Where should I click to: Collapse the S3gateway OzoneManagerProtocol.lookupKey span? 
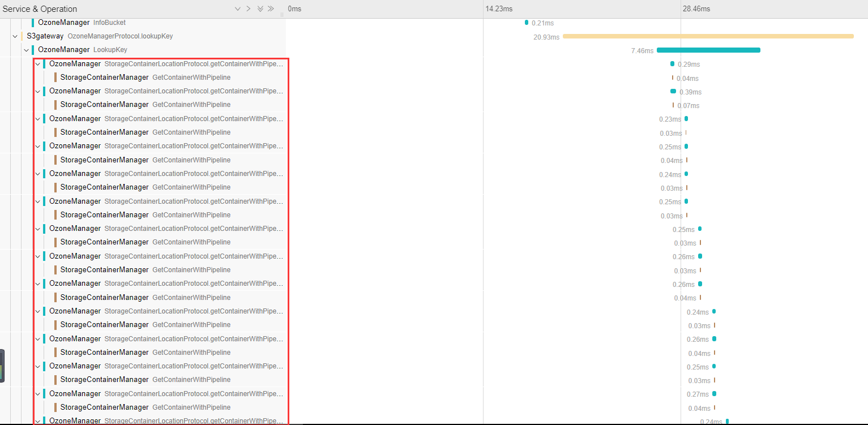point(15,36)
